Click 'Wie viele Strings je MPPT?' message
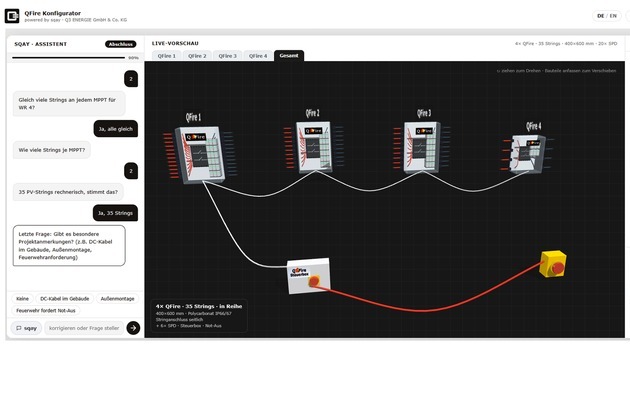630x412 pixels. click(x=52, y=150)
